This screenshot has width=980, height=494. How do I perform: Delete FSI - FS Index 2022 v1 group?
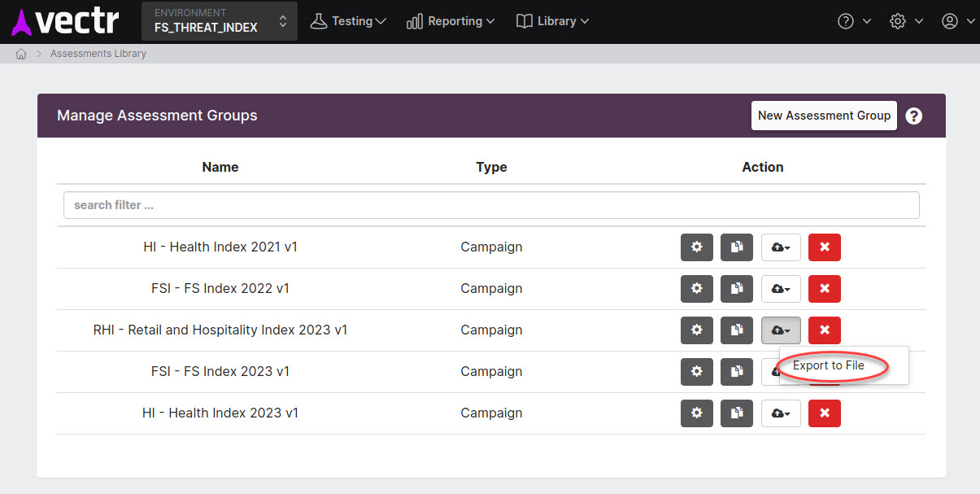[825, 289]
